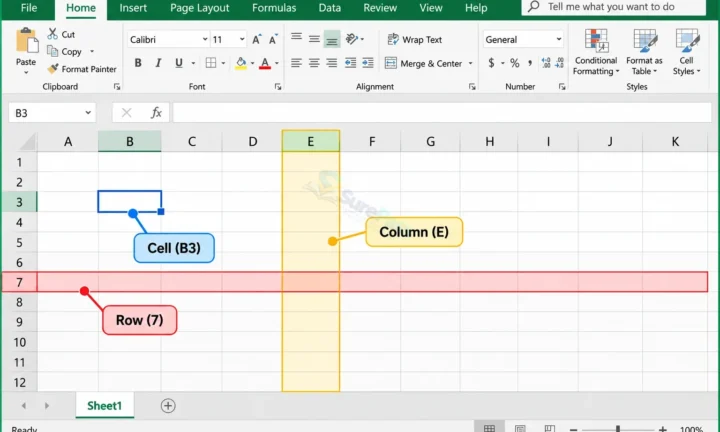Click the Name Box showing B3
This screenshot has height=432, width=720.
click(x=52, y=113)
